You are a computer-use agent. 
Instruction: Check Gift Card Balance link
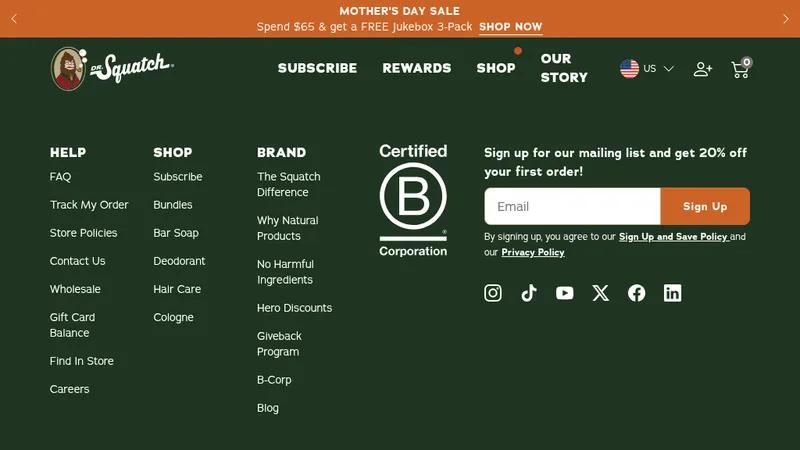point(72,325)
